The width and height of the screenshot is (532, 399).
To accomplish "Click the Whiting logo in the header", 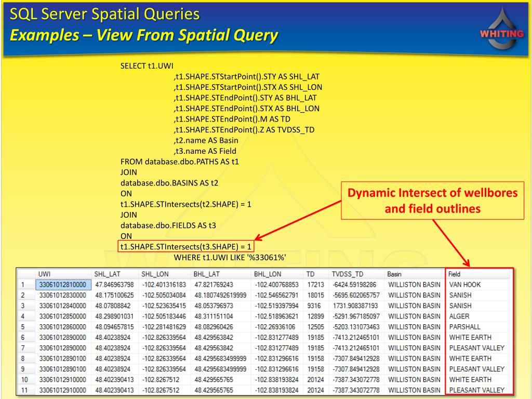I will coord(502,29).
